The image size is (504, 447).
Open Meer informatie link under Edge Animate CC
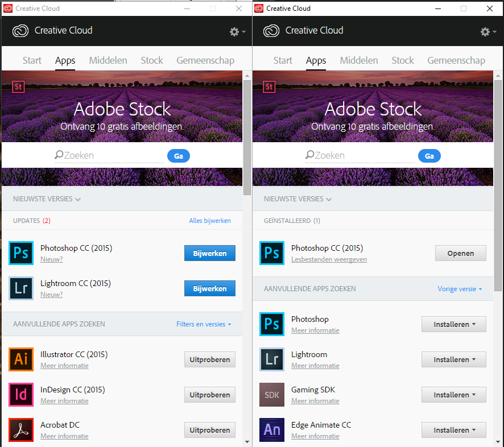[x=315, y=436]
